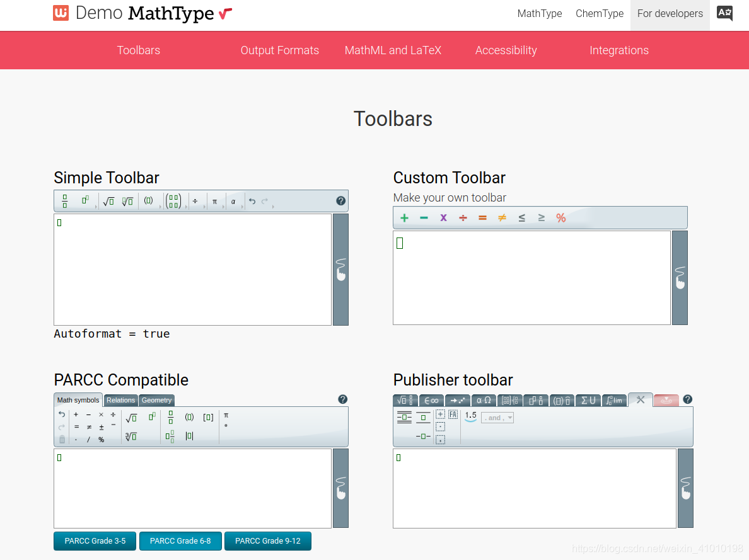Insert degree symbol in the PARCC toolbar
749x560 pixels.
tap(226, 426)
